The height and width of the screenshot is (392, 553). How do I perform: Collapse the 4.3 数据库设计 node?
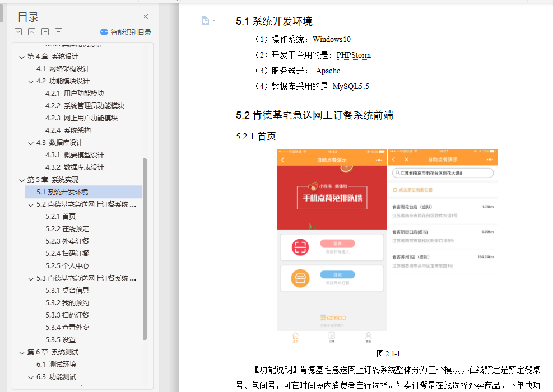pos(31,143)
